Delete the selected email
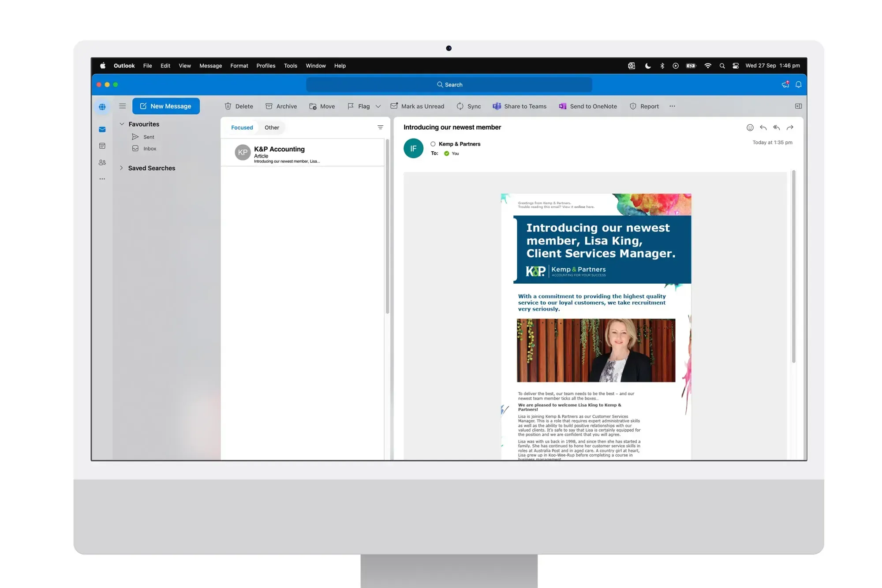 pyautogui.click(x=239, y=106)
